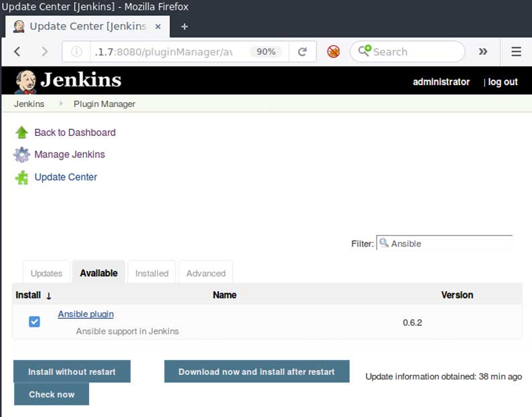Screen dimensions: 532x417
Task: Go to Back to Dashboard link
Action: point(75,133)
